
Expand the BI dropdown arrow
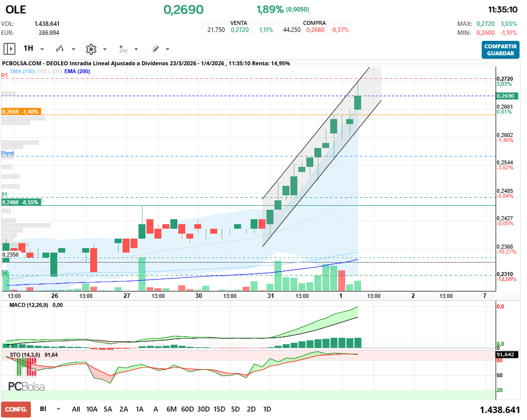coord(58,409)
